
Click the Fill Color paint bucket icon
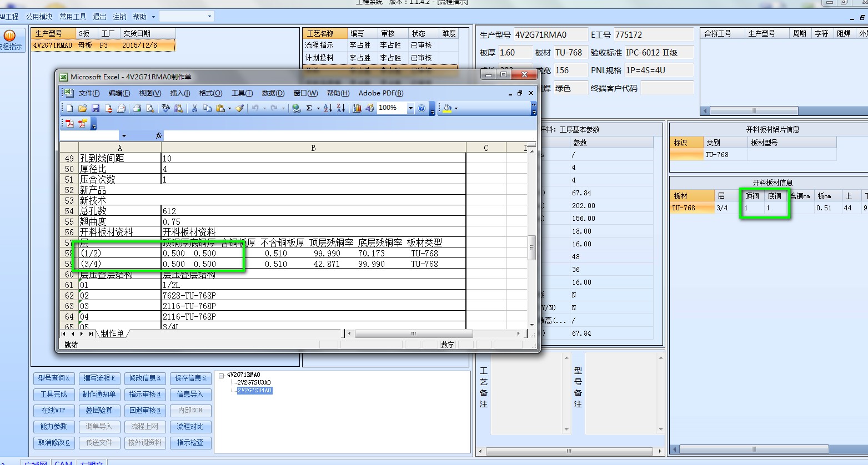[447, 108]
